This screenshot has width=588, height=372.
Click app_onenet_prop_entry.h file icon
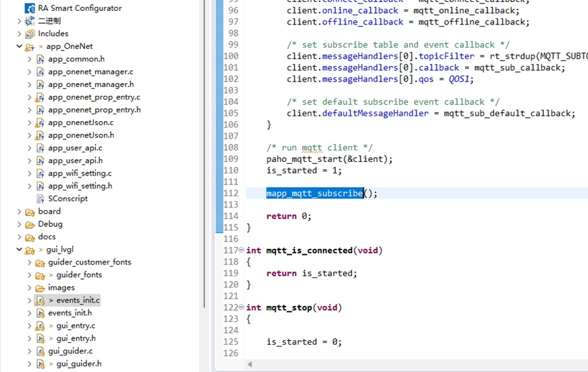(x=40, y=110)
